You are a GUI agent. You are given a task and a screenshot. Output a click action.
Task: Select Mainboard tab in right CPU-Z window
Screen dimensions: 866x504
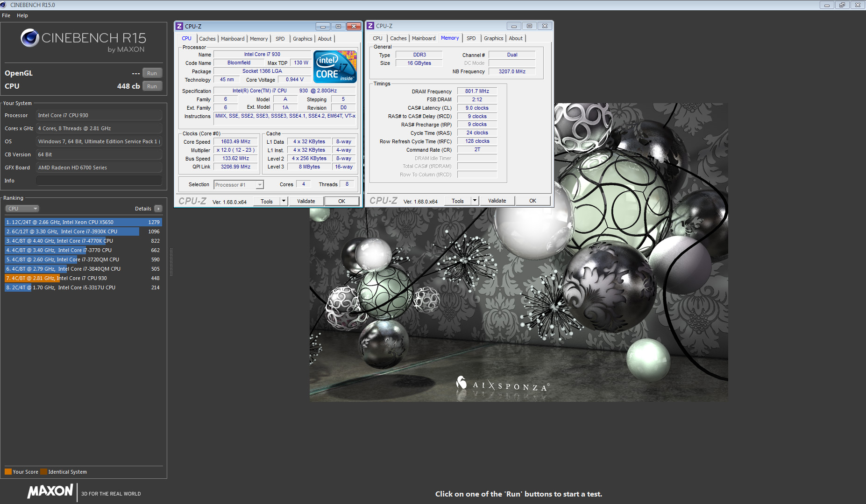tap(424, 38)
